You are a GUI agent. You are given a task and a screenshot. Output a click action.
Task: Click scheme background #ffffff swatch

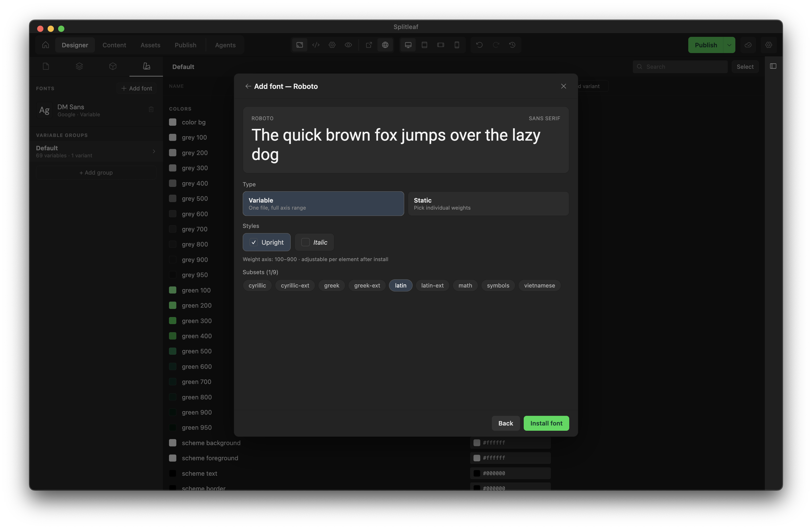pyautogui.click(x=477, y=443)
